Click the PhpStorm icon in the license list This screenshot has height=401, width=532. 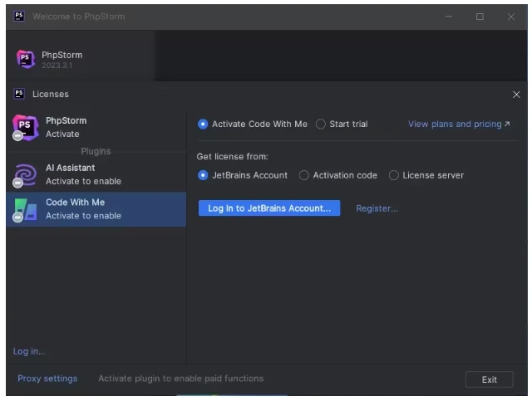[x=24, y=127]
